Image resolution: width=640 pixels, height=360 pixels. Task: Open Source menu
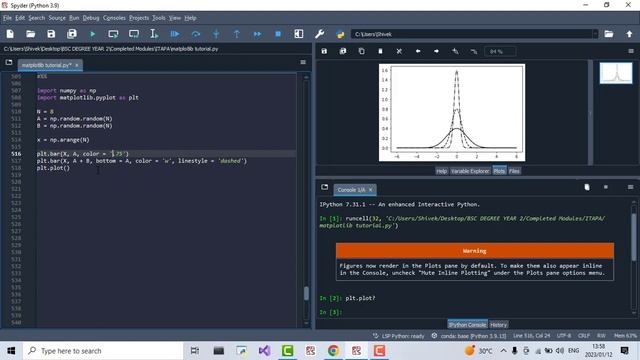coord(57,18)
